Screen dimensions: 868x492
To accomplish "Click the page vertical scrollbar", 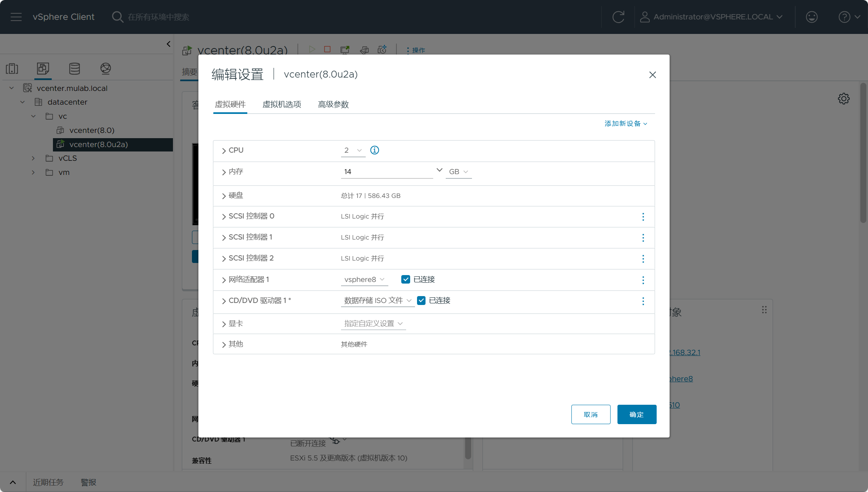I will 864,153.
